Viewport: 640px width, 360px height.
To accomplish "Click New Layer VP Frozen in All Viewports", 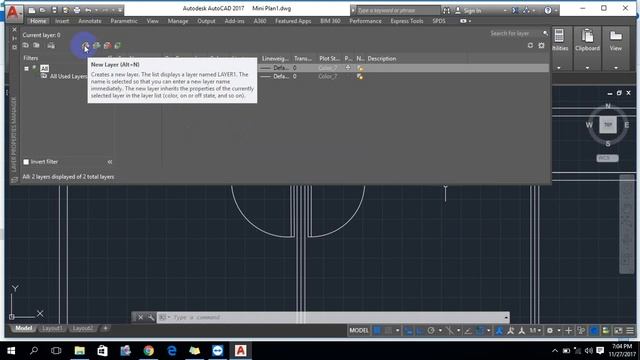I will click(97, 46).
